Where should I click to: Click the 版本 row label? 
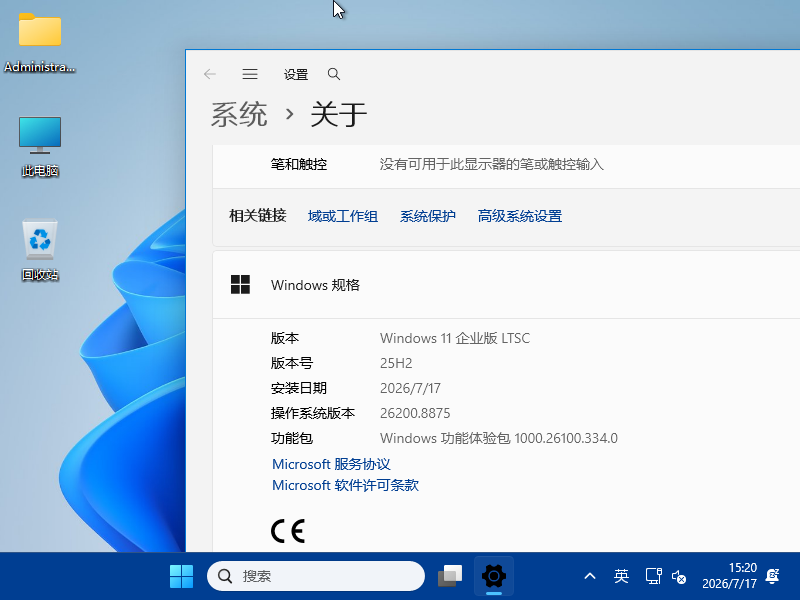click(x=285, y=338)
